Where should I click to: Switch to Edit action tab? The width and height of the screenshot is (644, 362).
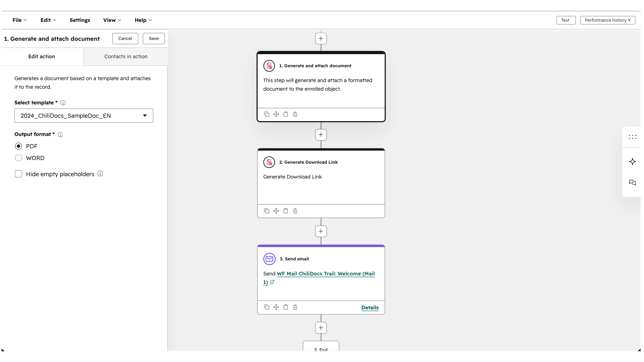(x=42, y=57)
